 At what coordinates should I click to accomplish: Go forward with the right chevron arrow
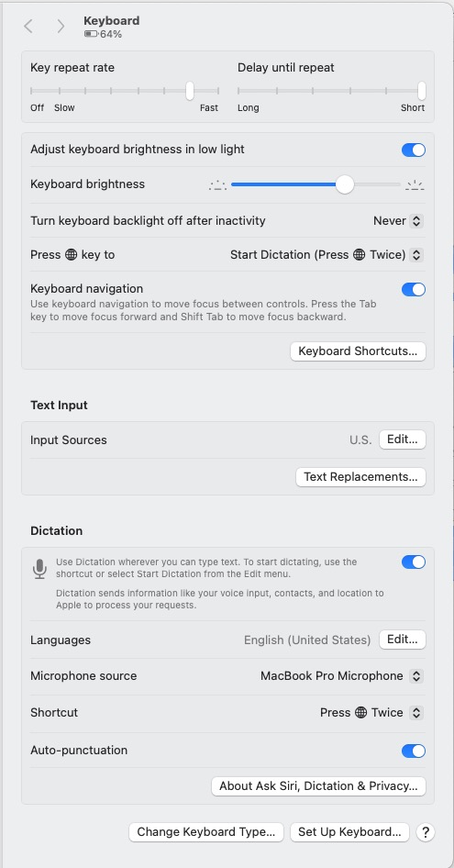point(61,26)
